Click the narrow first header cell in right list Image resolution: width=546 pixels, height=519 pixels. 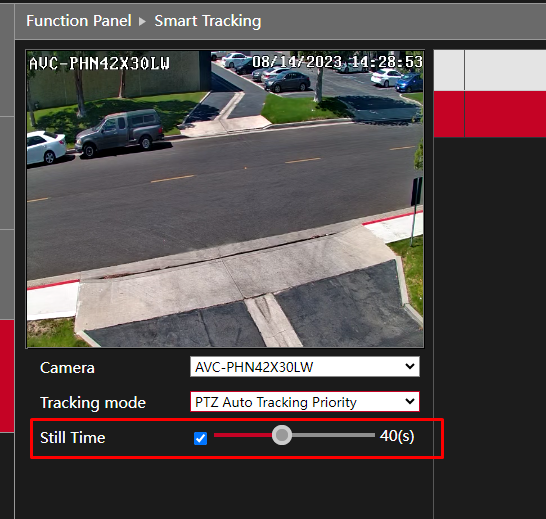(x=449, y=70)
